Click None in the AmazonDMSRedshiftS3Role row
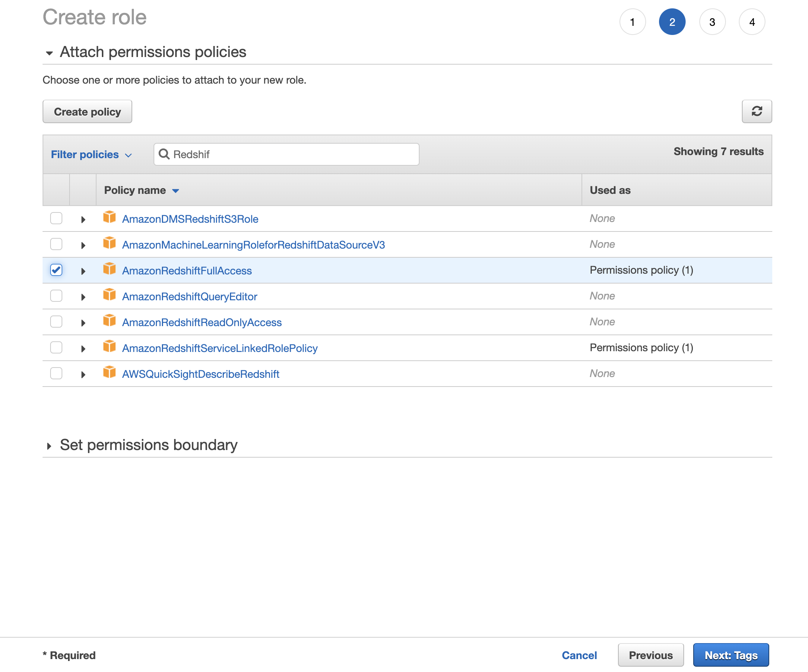 tap(602, 218)
